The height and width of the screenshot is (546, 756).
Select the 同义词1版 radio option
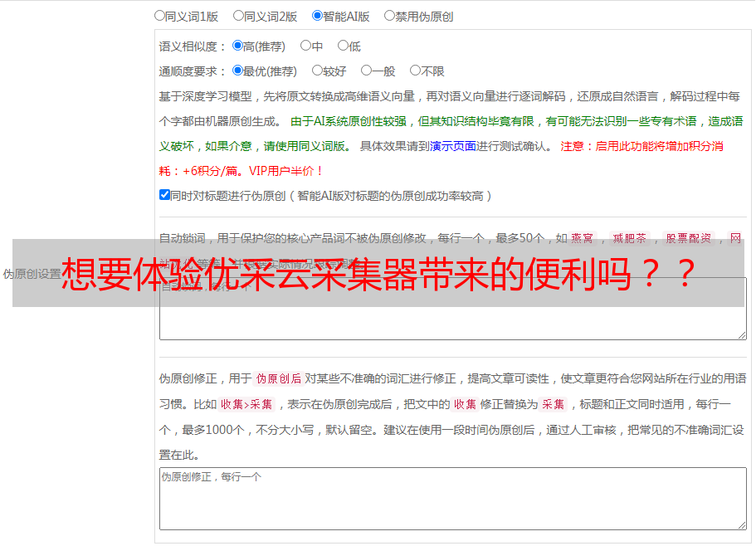(159, 16)
